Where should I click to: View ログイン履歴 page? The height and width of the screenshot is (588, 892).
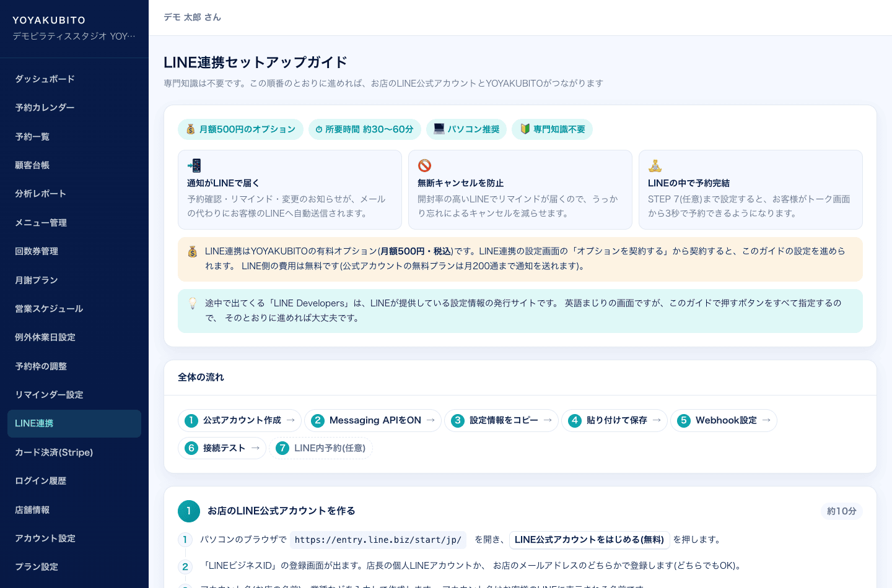click(74, 481)
